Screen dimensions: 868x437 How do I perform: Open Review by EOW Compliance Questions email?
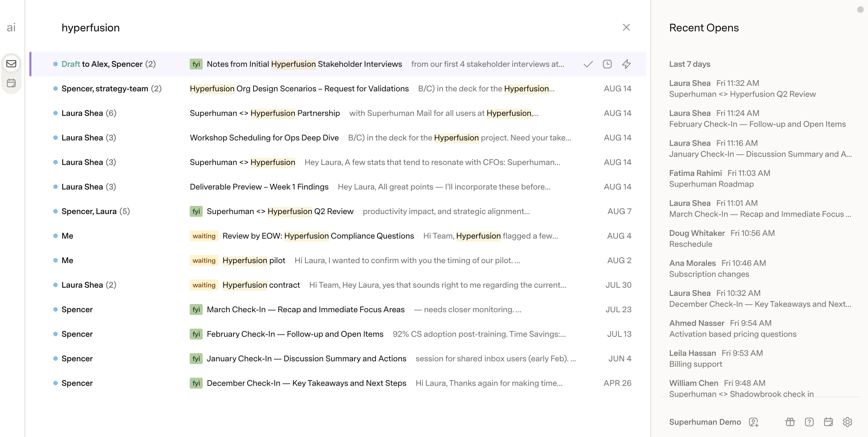[x=338, y=236]
